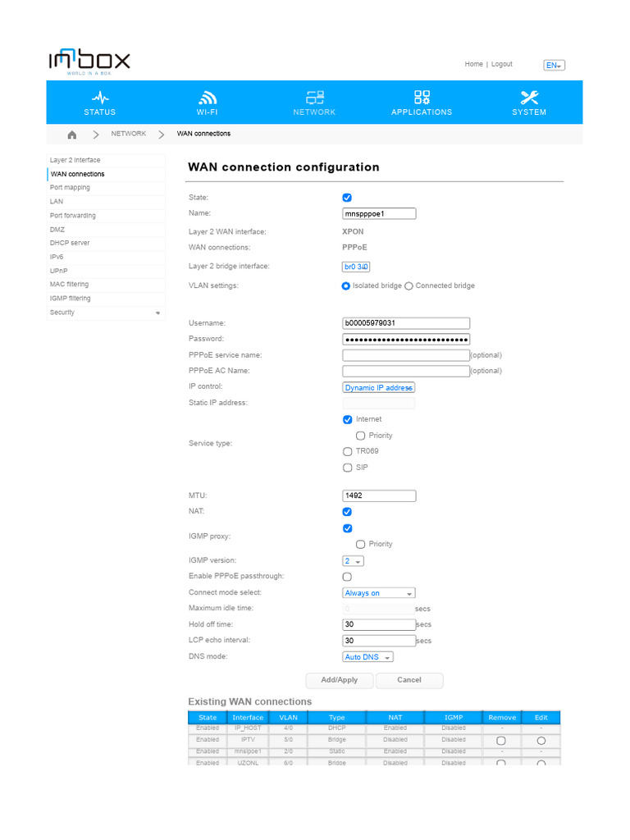Image resolution: width=630 pixels, height=840 pixels.
Task: Click the Password input field
Action: pos(406,339)
